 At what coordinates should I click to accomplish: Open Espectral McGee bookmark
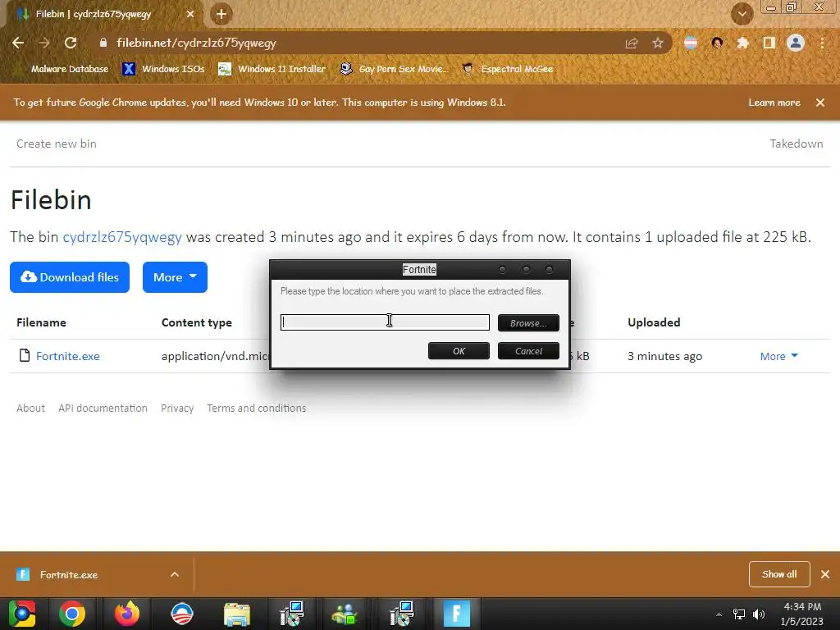[508, 69]
